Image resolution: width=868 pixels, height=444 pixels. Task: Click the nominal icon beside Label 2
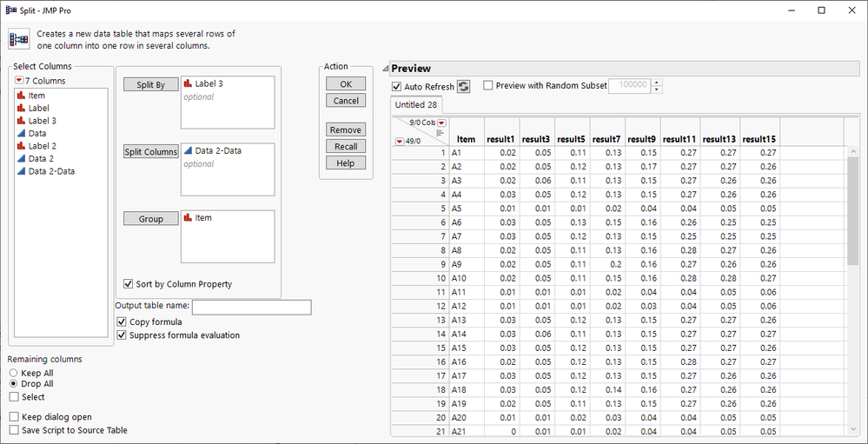click(21, 147)
